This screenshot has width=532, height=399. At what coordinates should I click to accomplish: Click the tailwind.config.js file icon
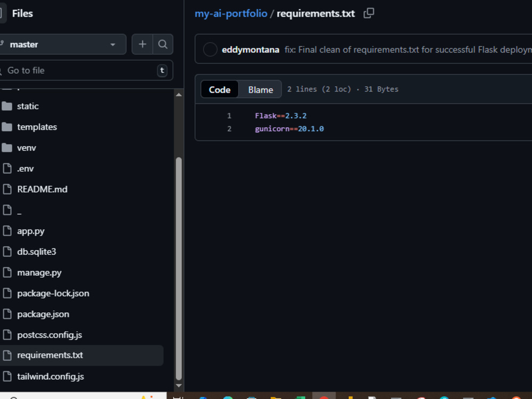click(7, 376)
